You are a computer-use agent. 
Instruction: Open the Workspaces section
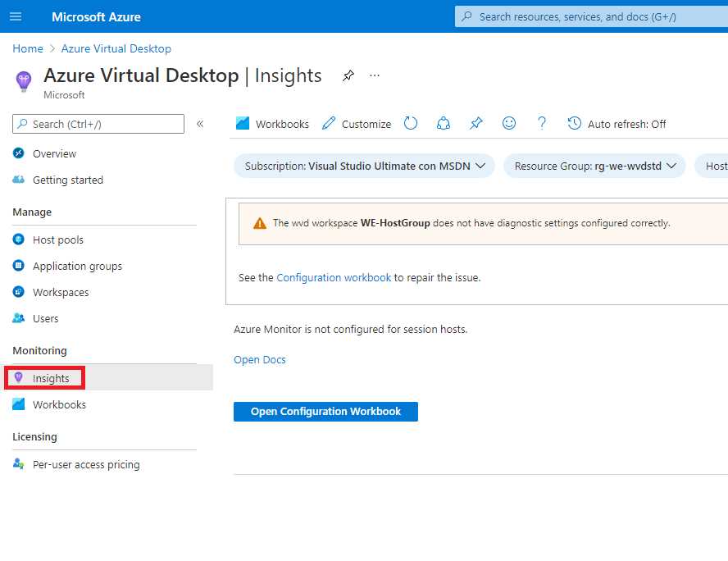click(61, 291)
